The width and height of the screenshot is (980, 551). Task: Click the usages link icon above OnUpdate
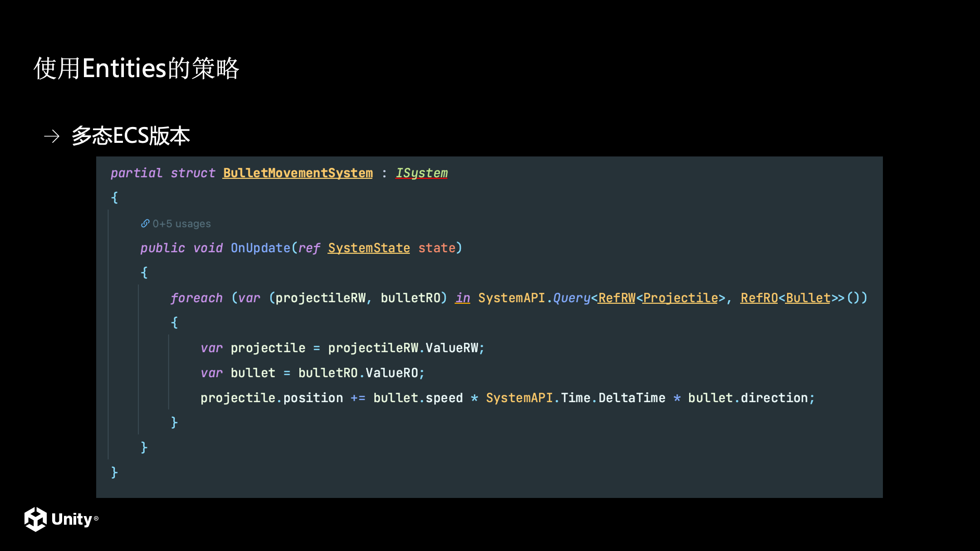click(145, 224)
